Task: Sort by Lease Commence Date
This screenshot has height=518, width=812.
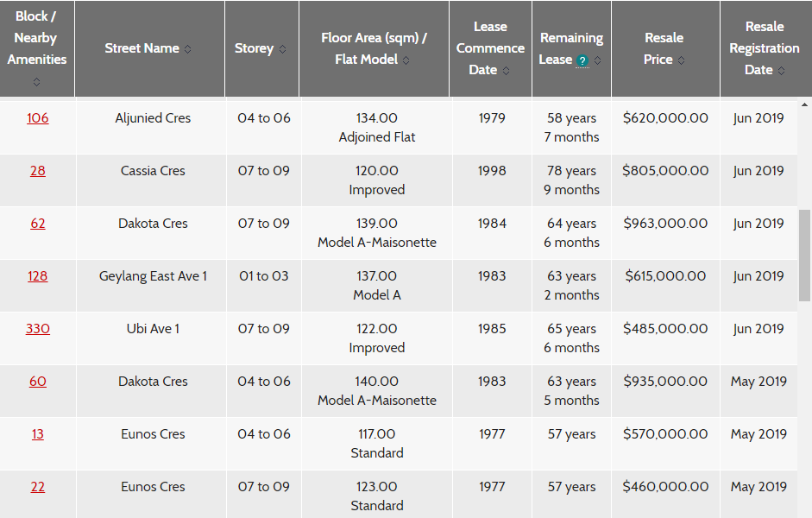Action: point(507,71)
